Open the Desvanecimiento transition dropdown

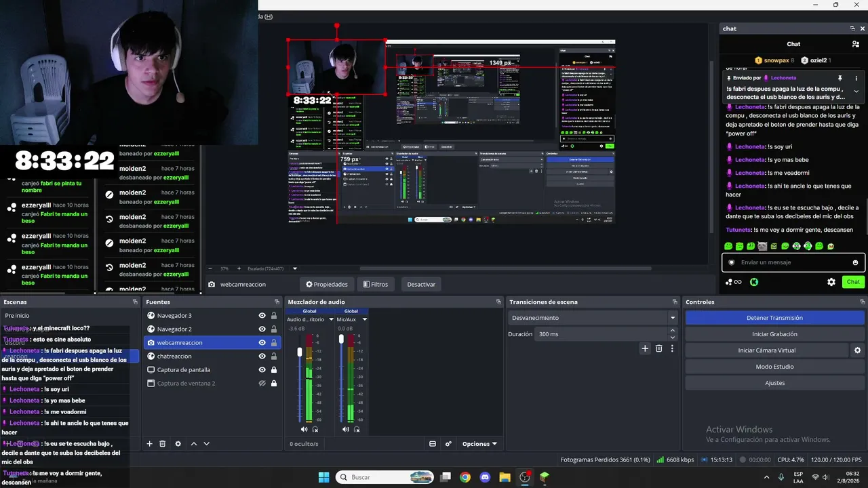coord(593,318)
